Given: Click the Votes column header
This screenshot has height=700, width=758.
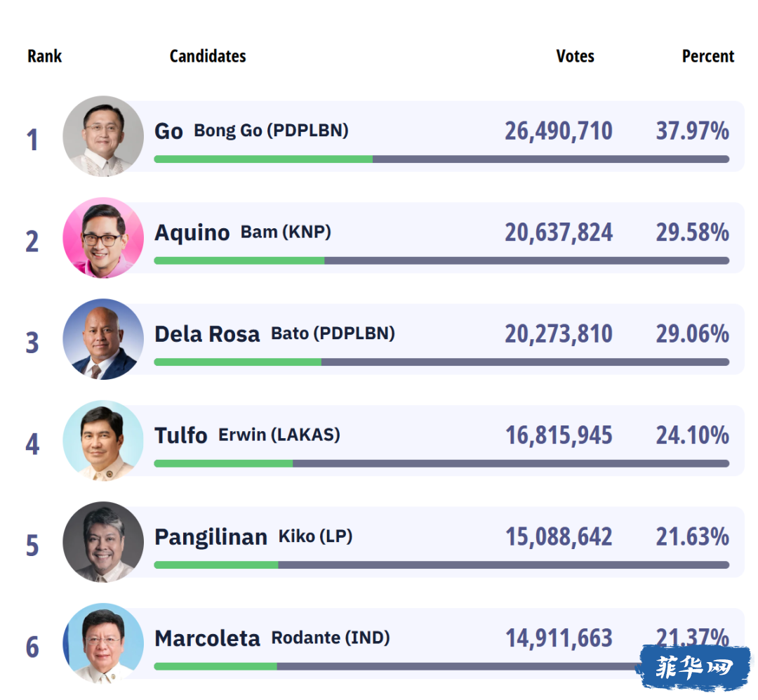Looking at the screenshot, I should (x=576, y=56).
